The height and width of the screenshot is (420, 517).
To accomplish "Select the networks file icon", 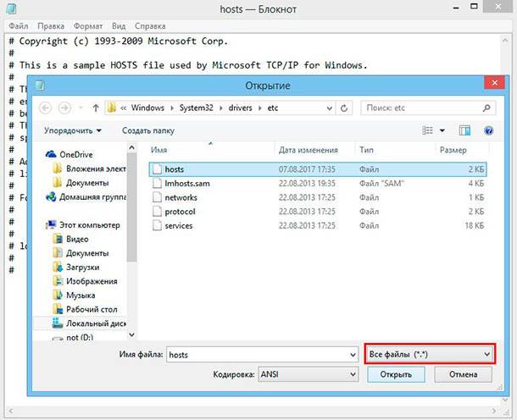I will point(157,197).
